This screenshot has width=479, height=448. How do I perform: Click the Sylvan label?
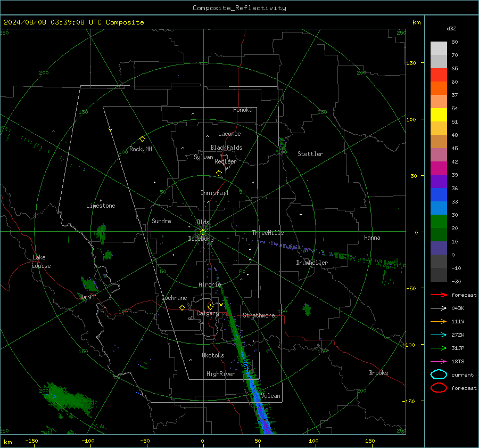pos(203,157)
